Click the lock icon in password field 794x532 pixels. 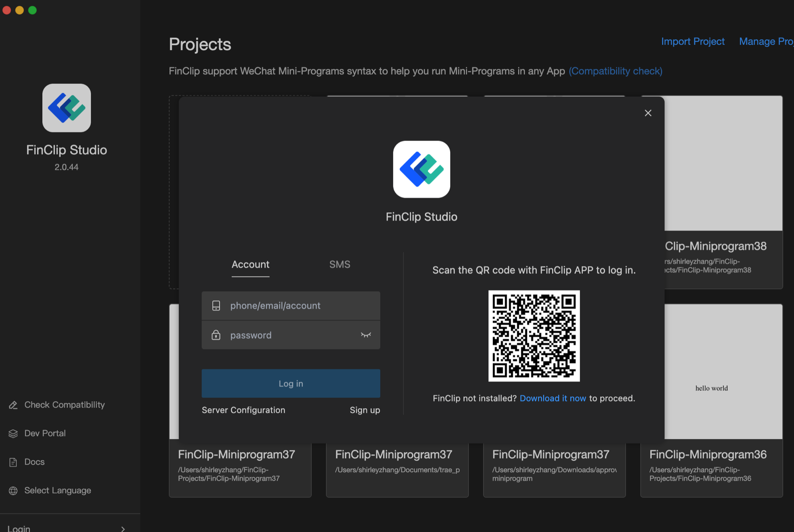coord(216,335)
